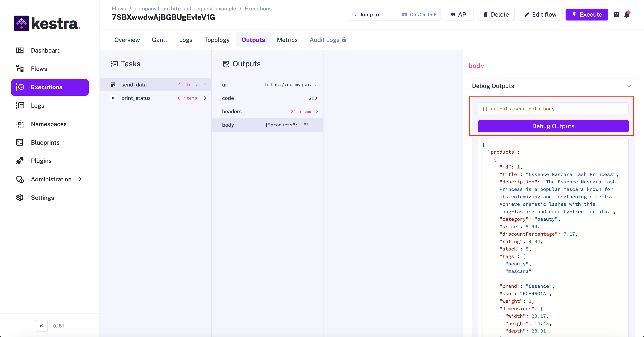Click the company.team.http_get_request_example breadcrumb link
The width and height of the screenshot is (644, 337).
185,9
